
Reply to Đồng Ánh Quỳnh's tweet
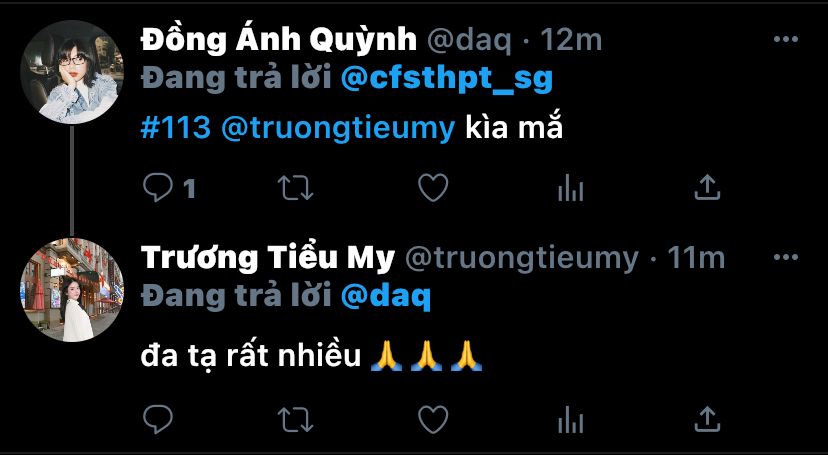[x=158, y=187]
